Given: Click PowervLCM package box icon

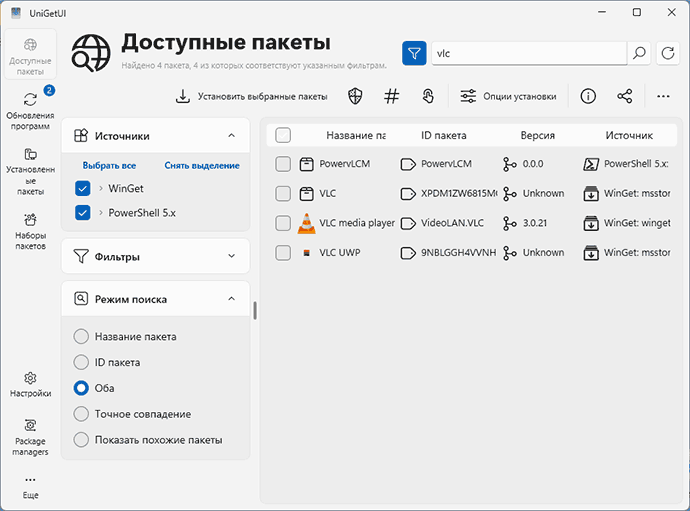Looking at the screenshot, I should tap(306, 164).
